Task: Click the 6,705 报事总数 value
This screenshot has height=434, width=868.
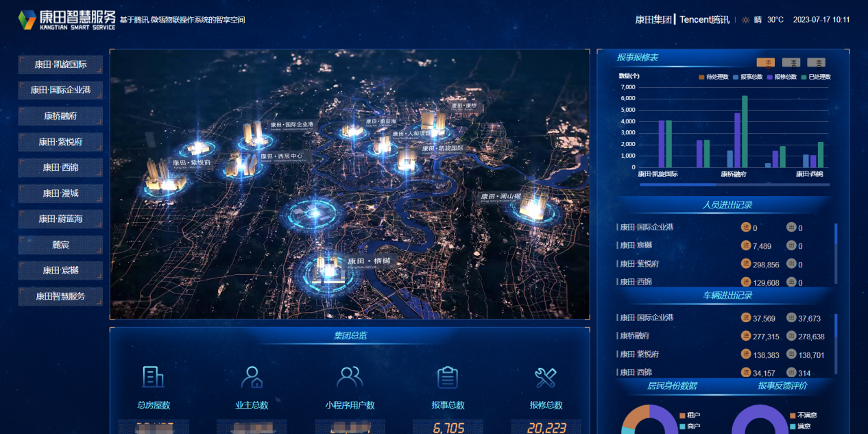Action: (448, 429)
